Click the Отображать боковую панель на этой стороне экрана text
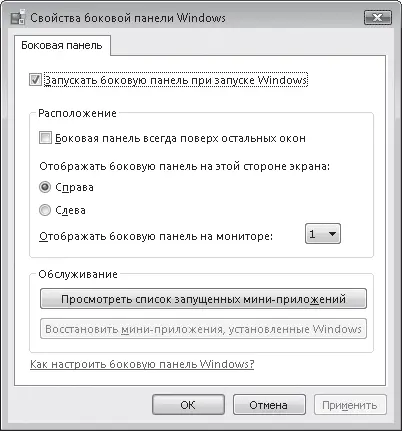The image size is (402, 431). 185,166
